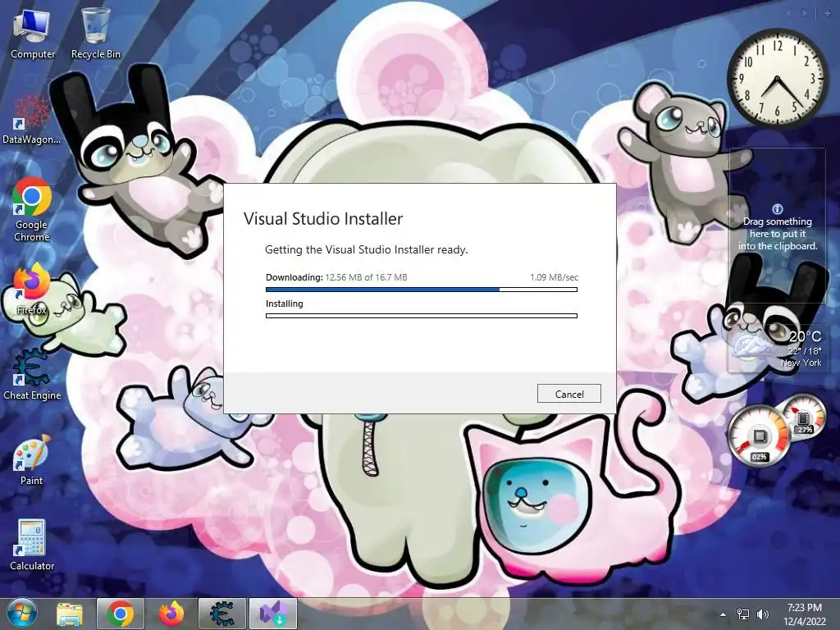Click the clipboard gadget info icon
Image resolution: width=840 pixels, height=630 pixels.
[778, 209]
